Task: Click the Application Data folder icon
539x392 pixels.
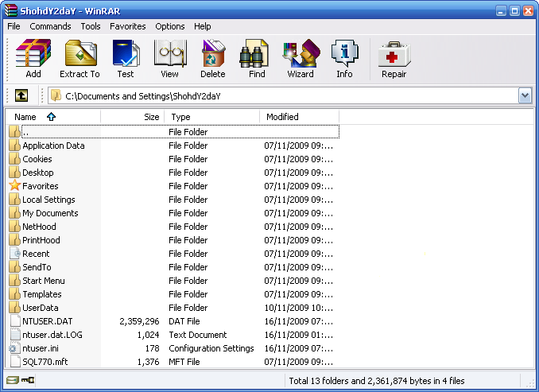Action: [15, 145]
